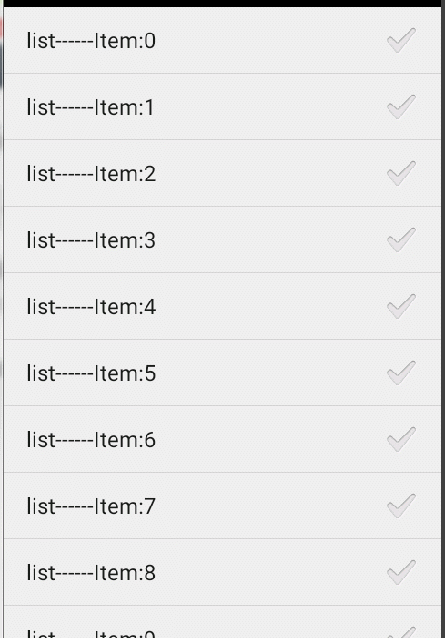Enable the check icon beside Item:6

(x=401, y=439)
